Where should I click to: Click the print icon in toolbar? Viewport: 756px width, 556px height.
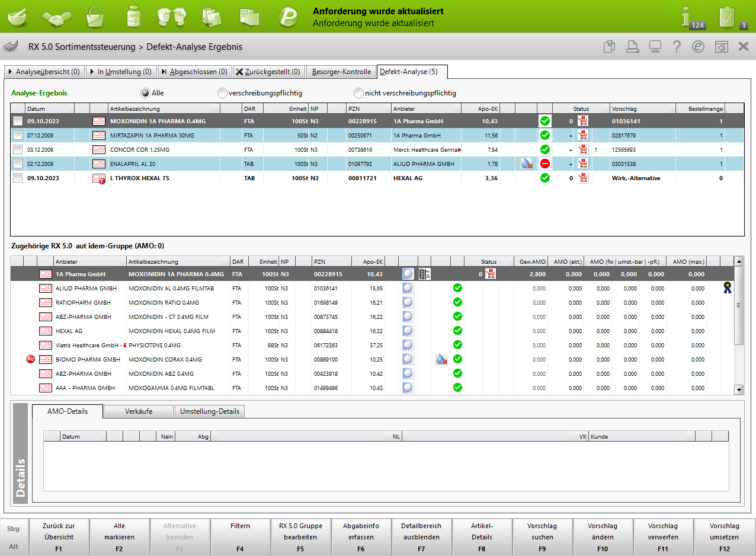(632, 47)
